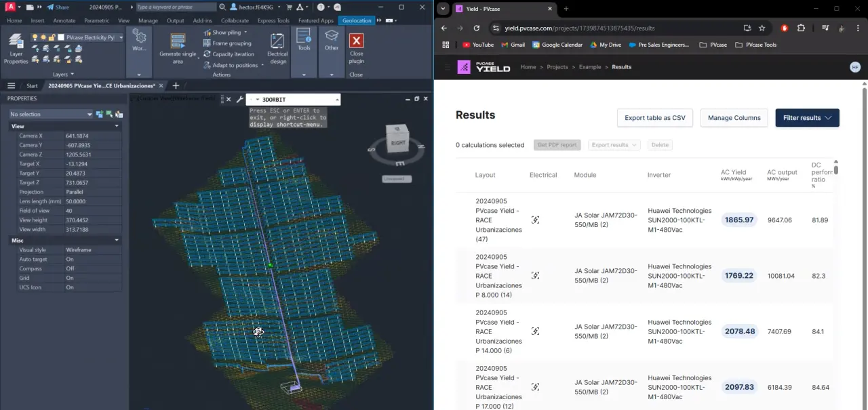Run the Capacity iteration tool

(228, 54)
